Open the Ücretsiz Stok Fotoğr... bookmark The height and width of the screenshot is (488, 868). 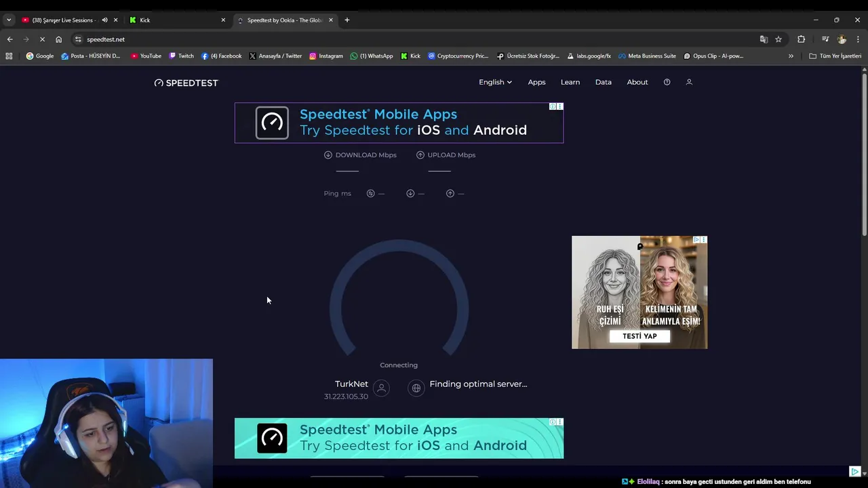[x=528, y=56]
